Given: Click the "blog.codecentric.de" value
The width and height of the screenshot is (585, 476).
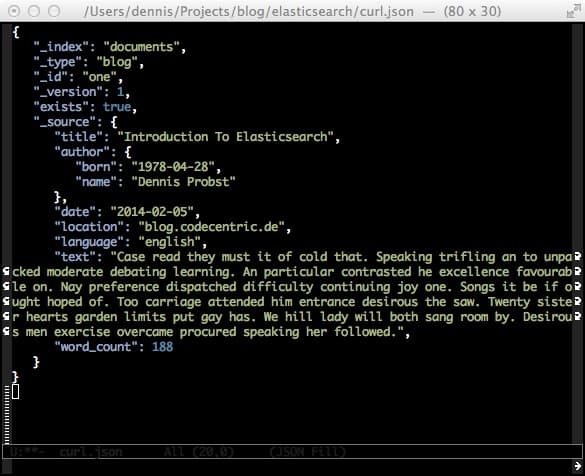Looking at the screenshot, I should (x=212, y=227).
